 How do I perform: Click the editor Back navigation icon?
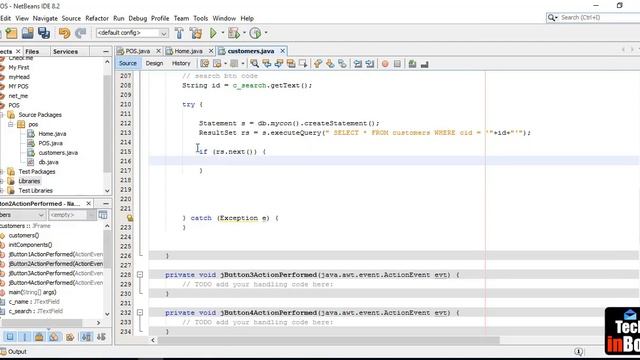[x=217, y=64]
